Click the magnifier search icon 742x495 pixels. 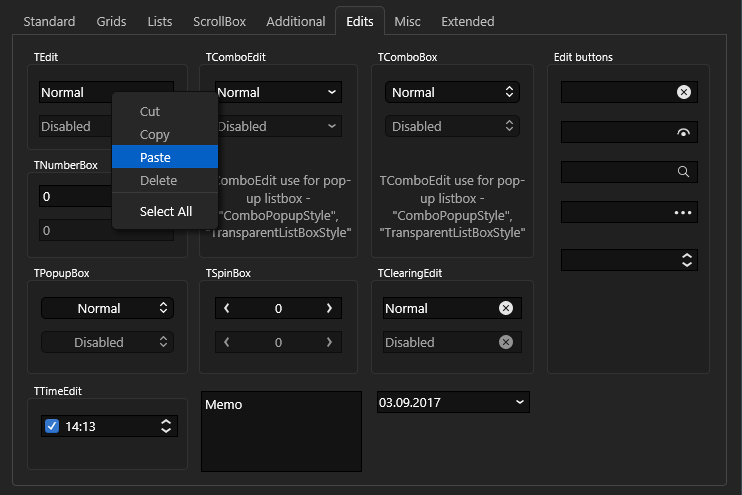tap(683, 171)
